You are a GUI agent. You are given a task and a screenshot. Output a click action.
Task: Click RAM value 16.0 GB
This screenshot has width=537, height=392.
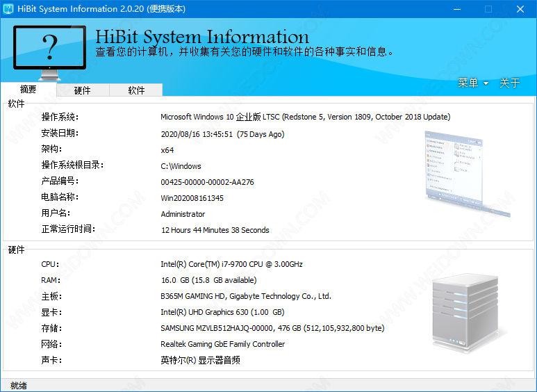pyautogui.click(x=209, y=280)
